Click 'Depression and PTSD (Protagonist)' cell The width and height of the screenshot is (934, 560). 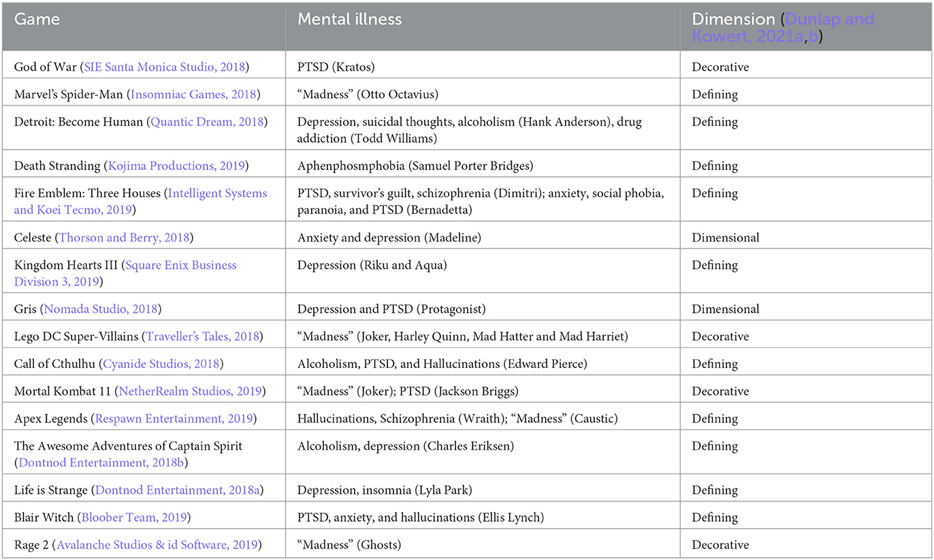(391, 309)
